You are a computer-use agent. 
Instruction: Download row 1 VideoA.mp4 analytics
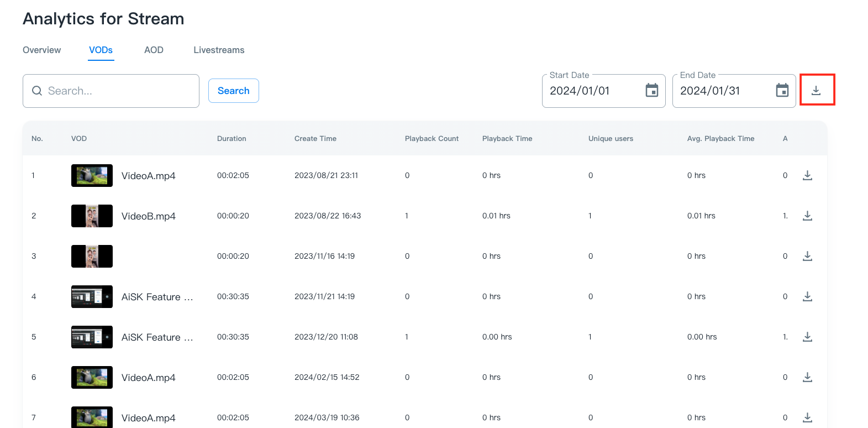pos(807,175)
